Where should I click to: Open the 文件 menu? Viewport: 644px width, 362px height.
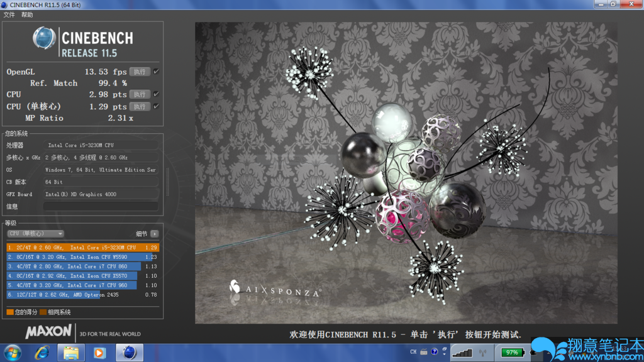[x=9, y=15]
